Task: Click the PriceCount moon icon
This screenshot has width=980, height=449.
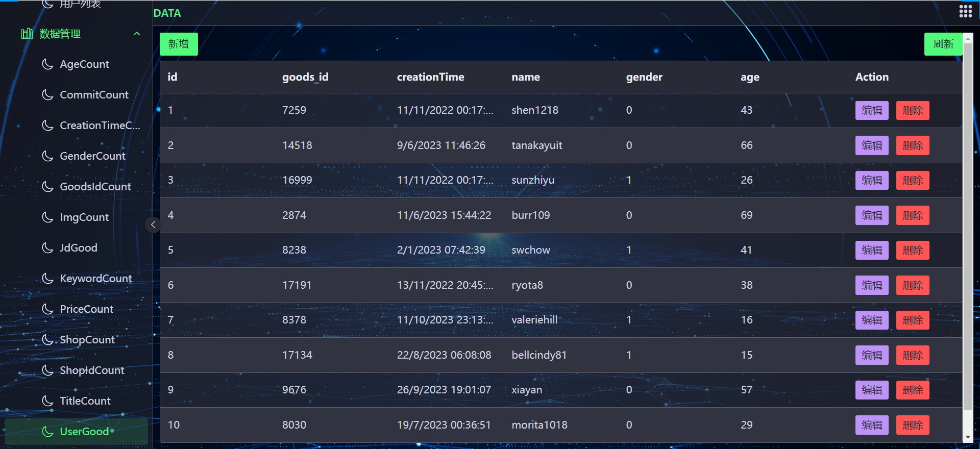Action: pos(47,309)
